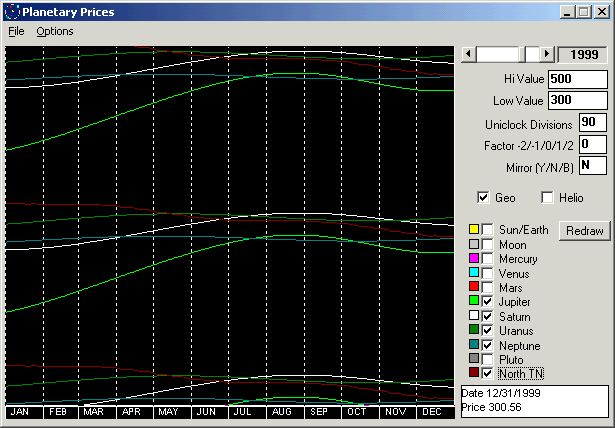Click the year scrollbar left arrow
Image resolution: width=615 pixels, height=428 pixels.
(x=469, y=54)
